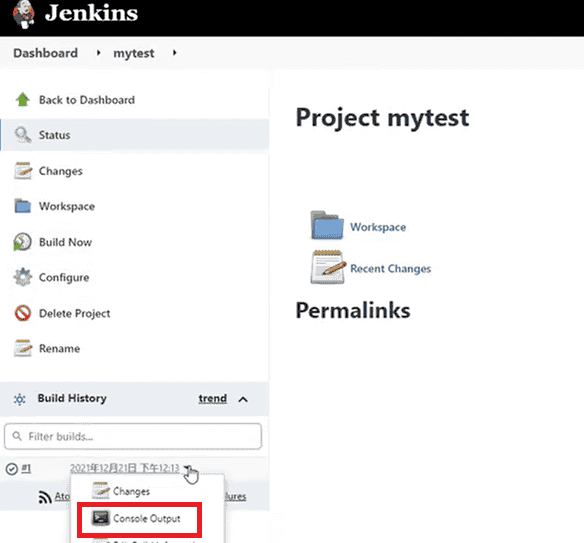Click Changes notepad icon in build popup
Image resolution: width=584 pixels, height=543 pixels.
coord(101,490)
